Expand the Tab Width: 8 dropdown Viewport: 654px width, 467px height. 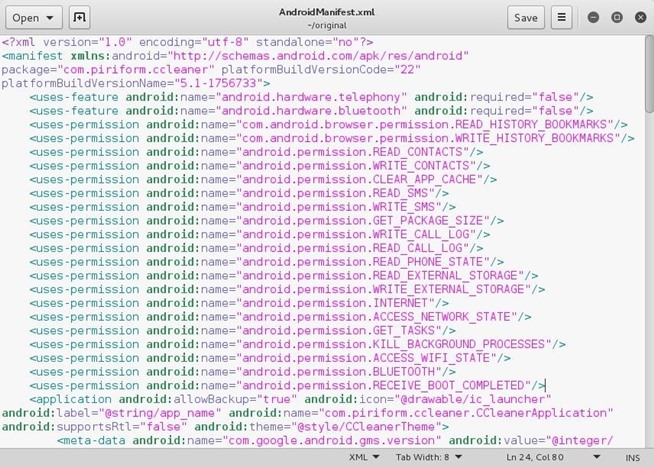[430, 458]
